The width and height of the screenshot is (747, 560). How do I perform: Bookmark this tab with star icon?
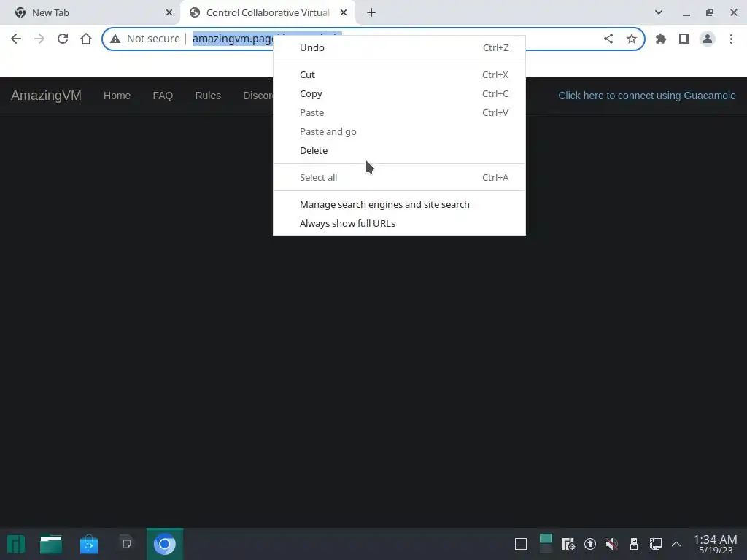tap(632, 39)
